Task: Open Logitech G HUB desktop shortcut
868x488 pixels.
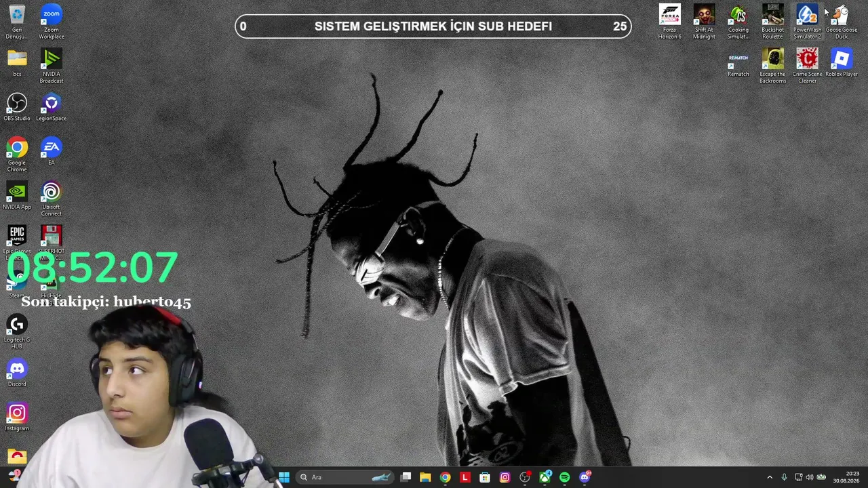Action: coord(17,331)
